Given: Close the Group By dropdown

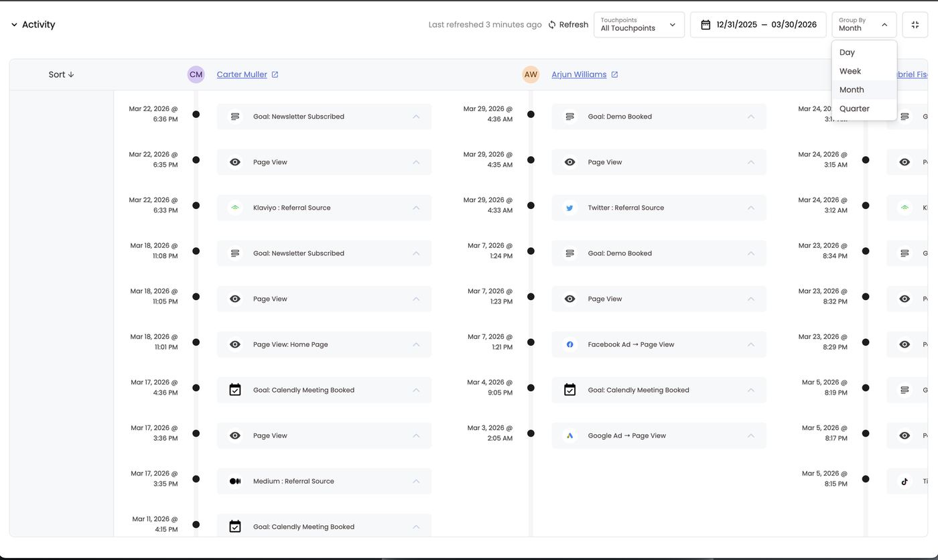Looking at the screenshot, I should pos(864,25).
